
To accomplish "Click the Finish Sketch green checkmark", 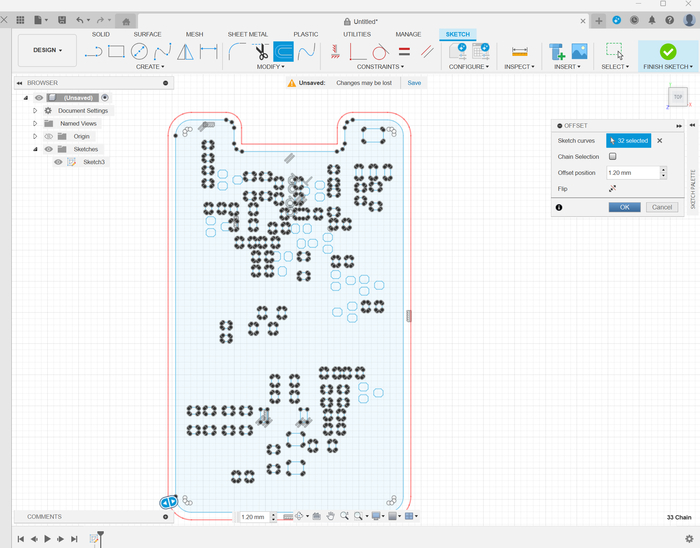I will click(667, 52).
